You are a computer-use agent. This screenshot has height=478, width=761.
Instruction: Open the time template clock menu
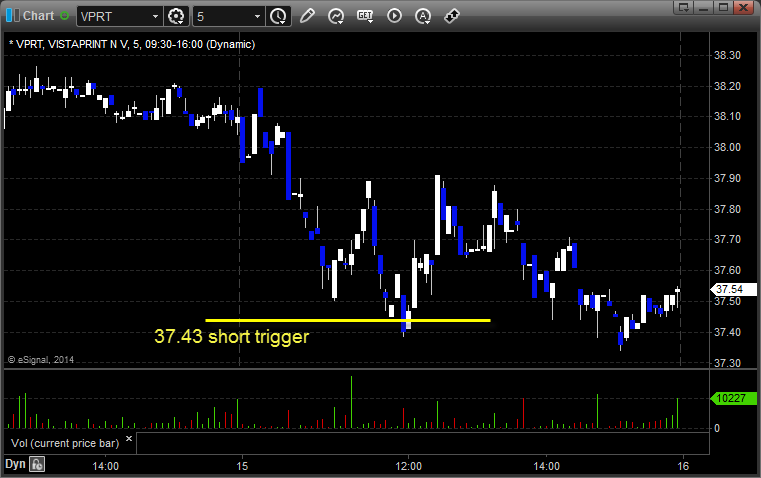(x=279, y=16)
